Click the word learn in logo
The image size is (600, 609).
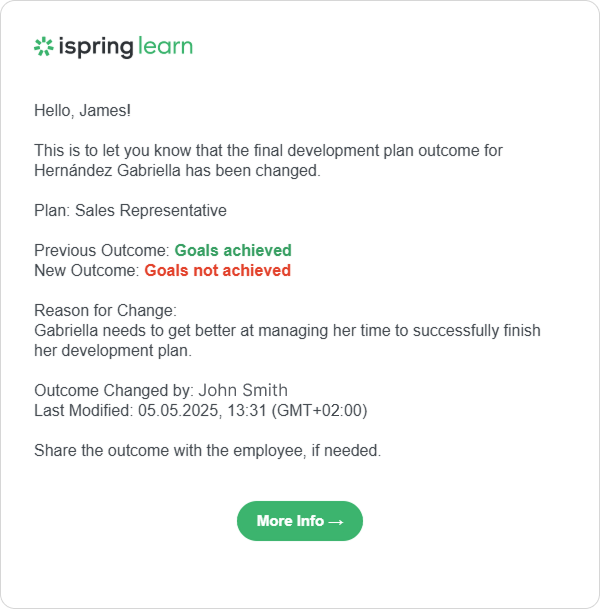165,46
